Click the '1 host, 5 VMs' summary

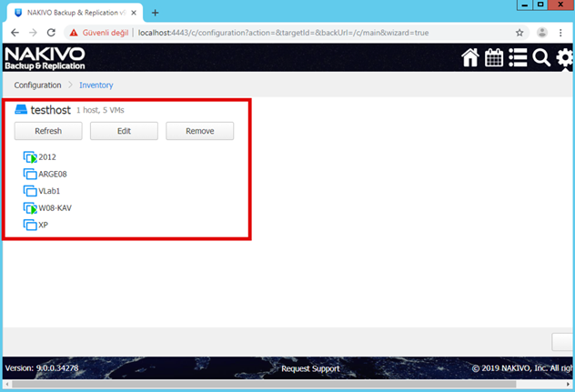pyautogui.click(x=100, y=110)
